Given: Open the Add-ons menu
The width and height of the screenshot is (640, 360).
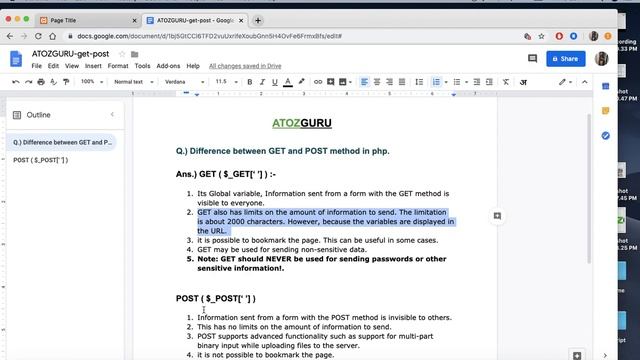Looking at the screenshot, I should tap(168, 66).
